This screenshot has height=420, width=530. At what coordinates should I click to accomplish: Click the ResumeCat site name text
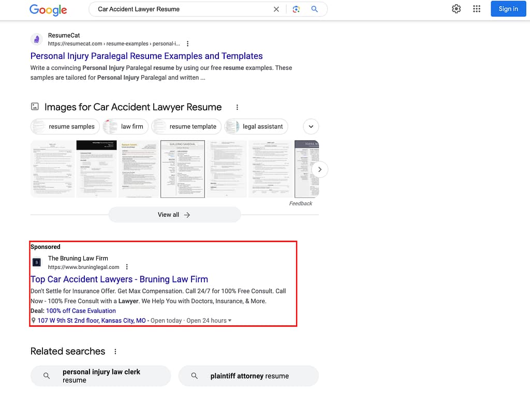click(x=64, y=35)
